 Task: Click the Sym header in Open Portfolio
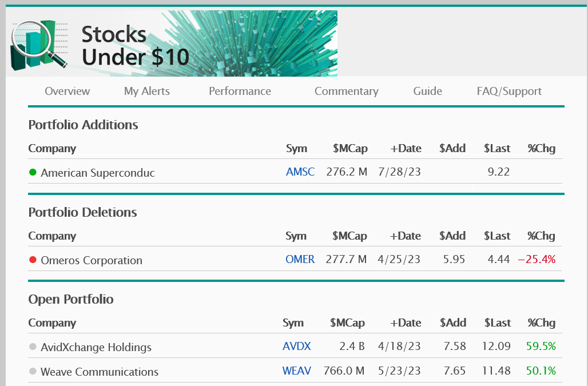tap(293, 323)
